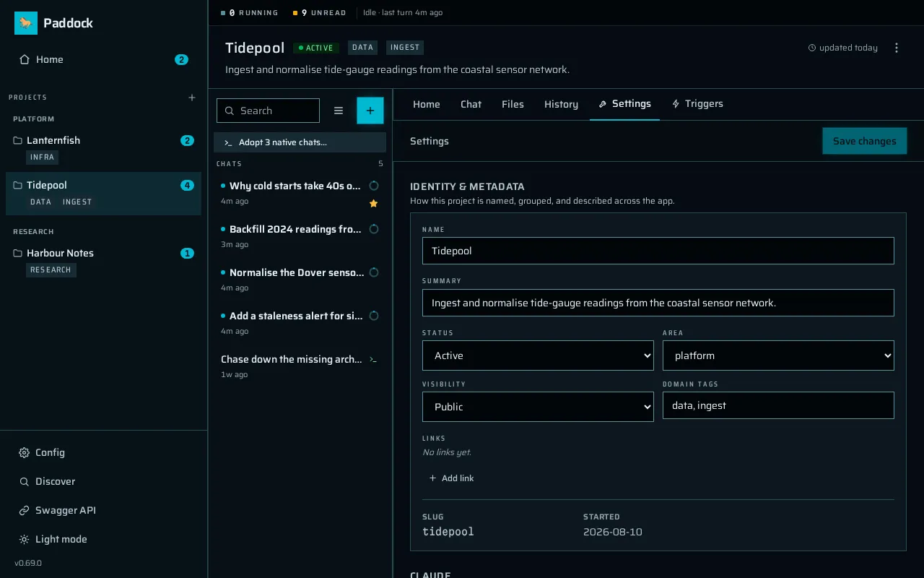This screenshot has height=578, width=924.
Task: Open the Visibility dropdown
Action: pos(538,407)
